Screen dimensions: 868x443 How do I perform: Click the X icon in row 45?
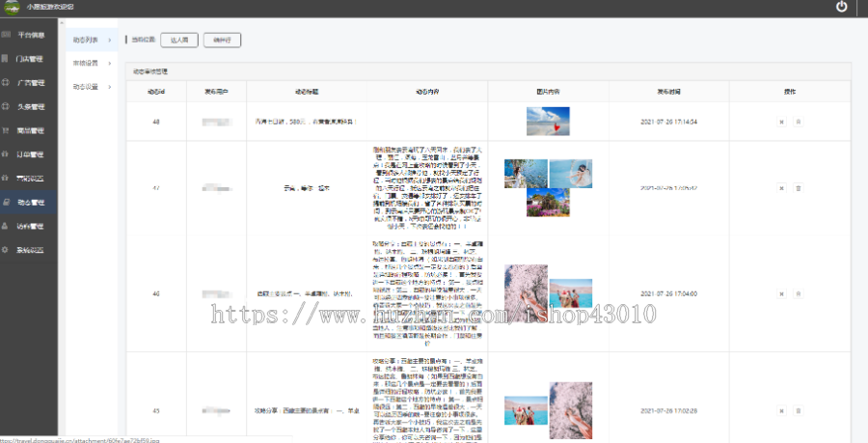[781, 410]
